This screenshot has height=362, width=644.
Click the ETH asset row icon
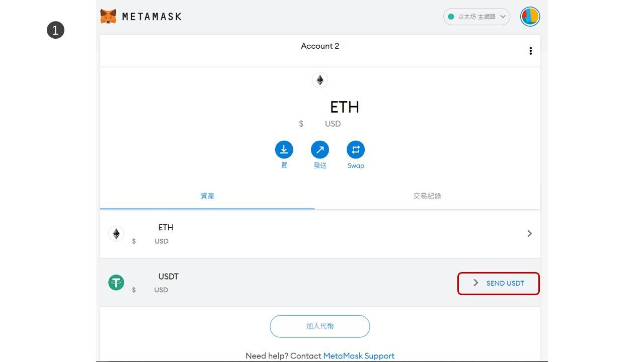tap(116, 234)
